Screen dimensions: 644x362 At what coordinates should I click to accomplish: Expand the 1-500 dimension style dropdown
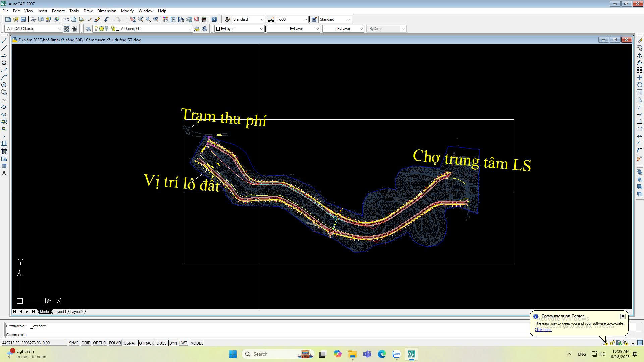pos(305,19)
